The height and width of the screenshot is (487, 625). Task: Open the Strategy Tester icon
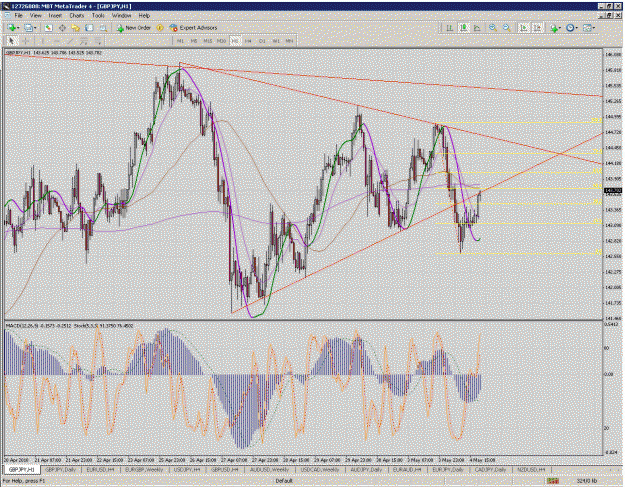point(103,27)
